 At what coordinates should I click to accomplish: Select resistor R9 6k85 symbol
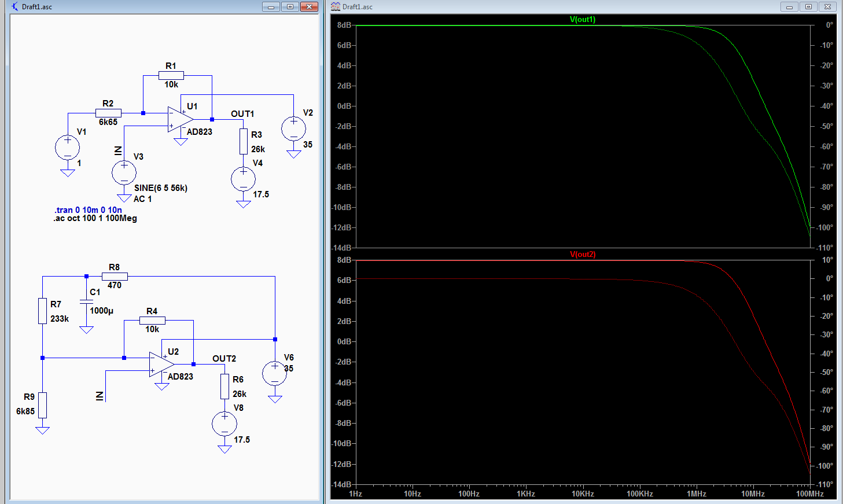(42, 405)
